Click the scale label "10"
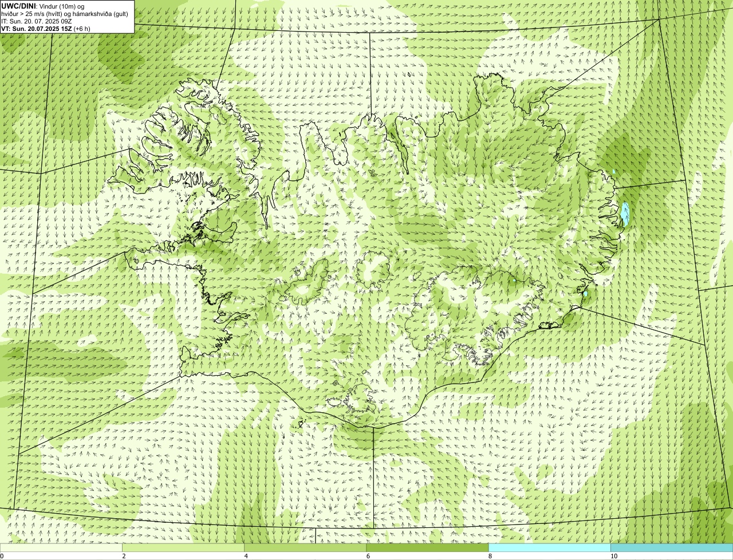Viewport: 733px width, 560px height. [x=614, y=556]
